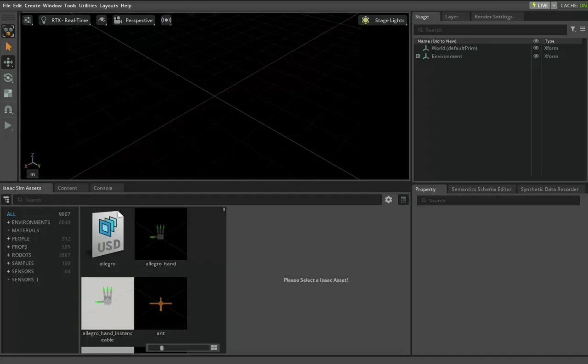This screenshot has height=364, width=588.
Task: Expand the ROBOTS asset category
Action: (8, 255)
